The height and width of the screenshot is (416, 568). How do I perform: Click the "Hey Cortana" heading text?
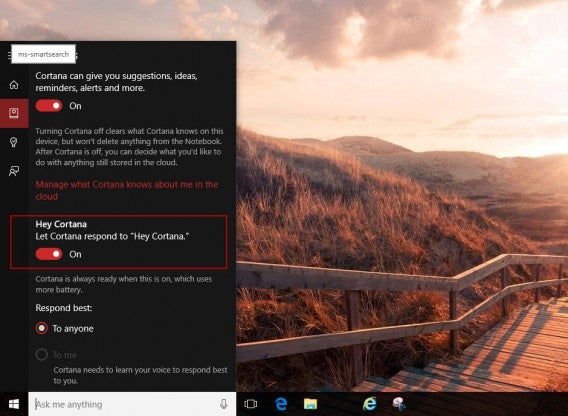coord(61,224)
